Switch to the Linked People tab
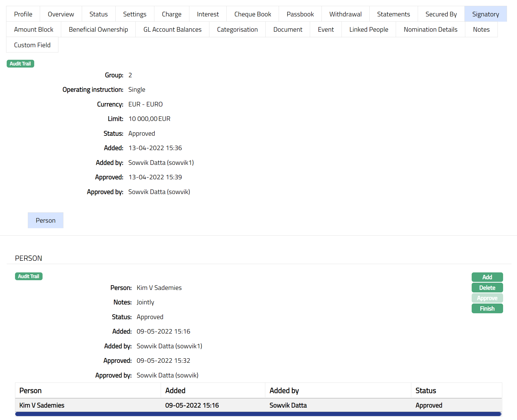The width and height of the screenshot is (517, 420). click(x=368, y=29)
